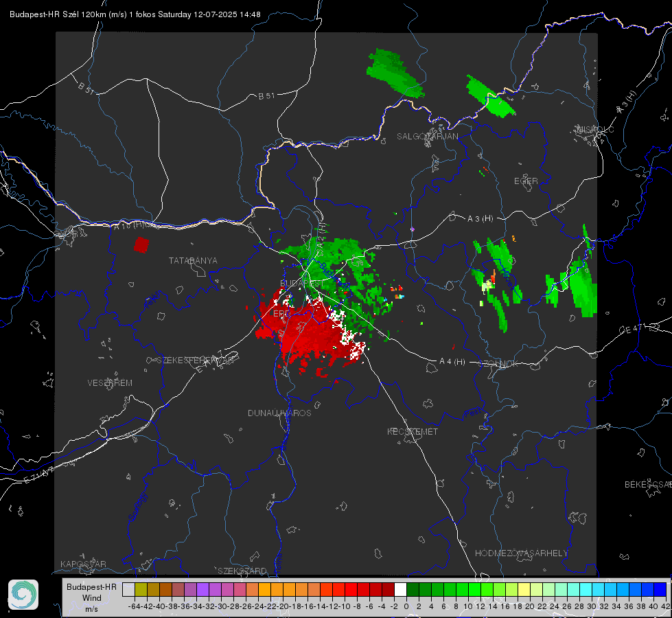Select the SZEKESFEHERVAR city label

[197, 360]
